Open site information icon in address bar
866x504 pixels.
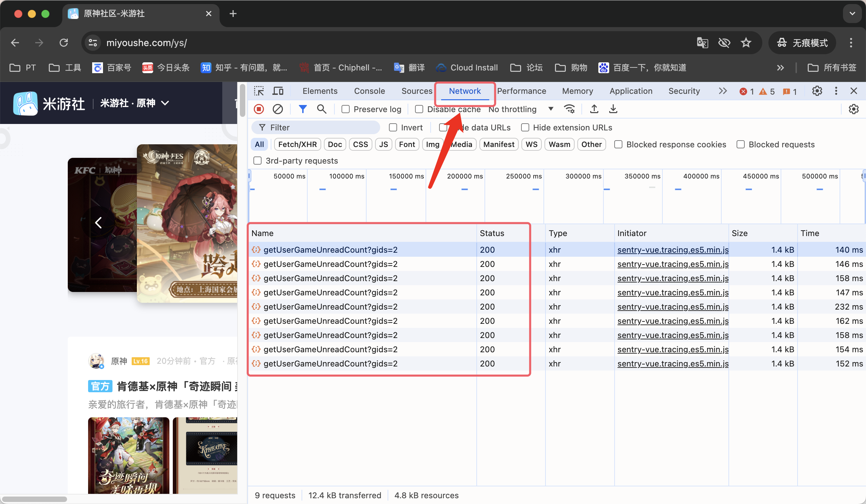[93, 43]
